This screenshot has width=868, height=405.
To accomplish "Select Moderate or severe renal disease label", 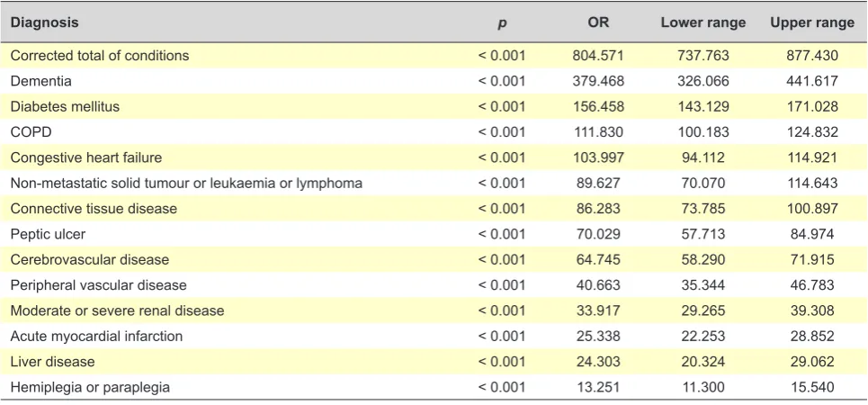I will click(x=117, y=310).
